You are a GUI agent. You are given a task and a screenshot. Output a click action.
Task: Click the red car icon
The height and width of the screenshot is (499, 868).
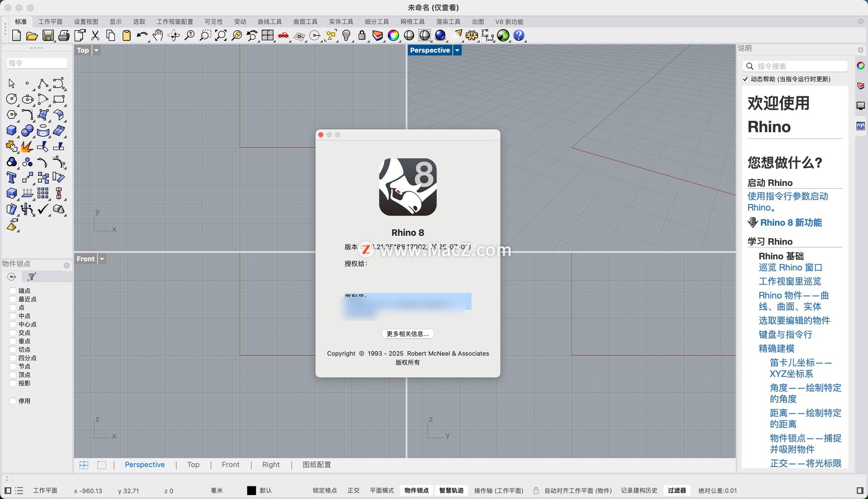(x=283, y=35)
